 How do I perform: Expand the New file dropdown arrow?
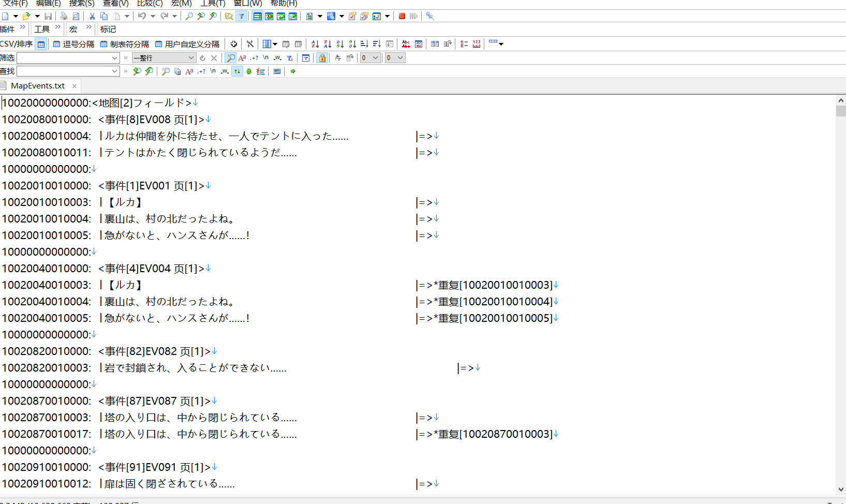click(x=16, y=16)
